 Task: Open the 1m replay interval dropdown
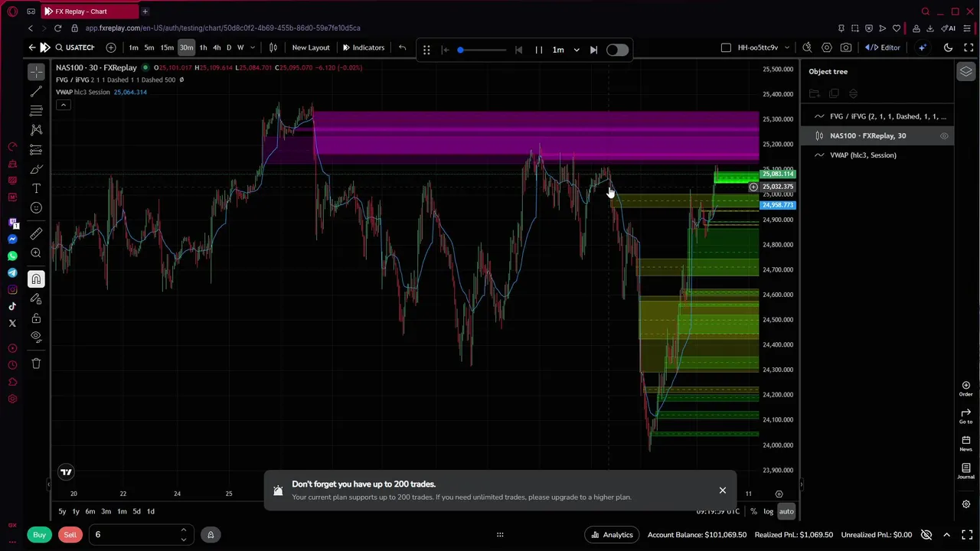click(x=566, y=50)
